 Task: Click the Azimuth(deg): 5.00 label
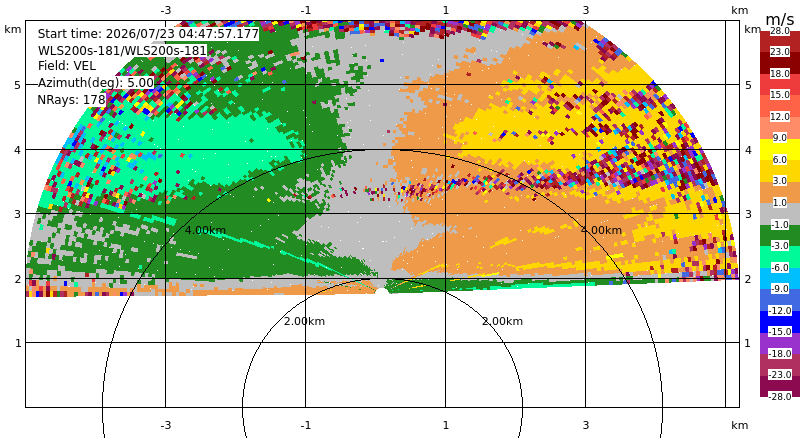pyautogui.click(x=95, y=83)
